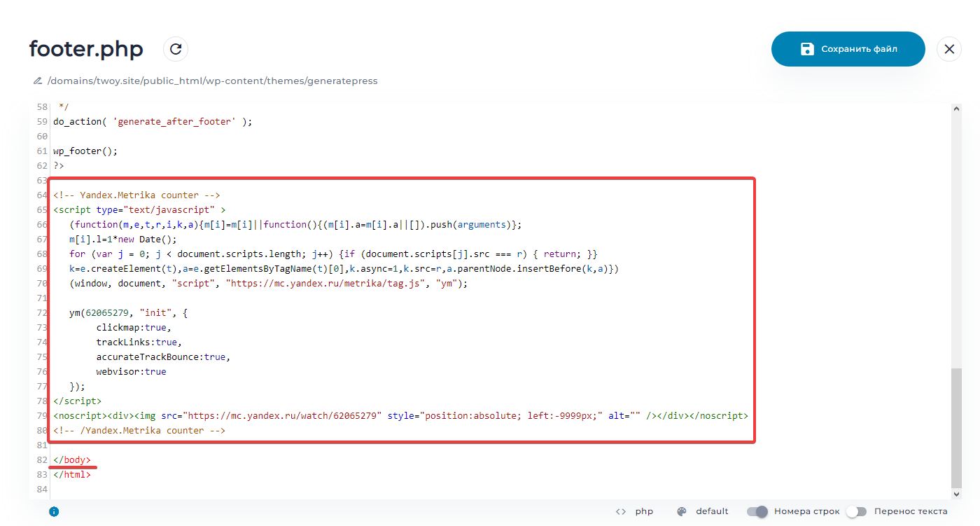
Task: Click the closing </html> tag
Action: [x=72, y=474]
